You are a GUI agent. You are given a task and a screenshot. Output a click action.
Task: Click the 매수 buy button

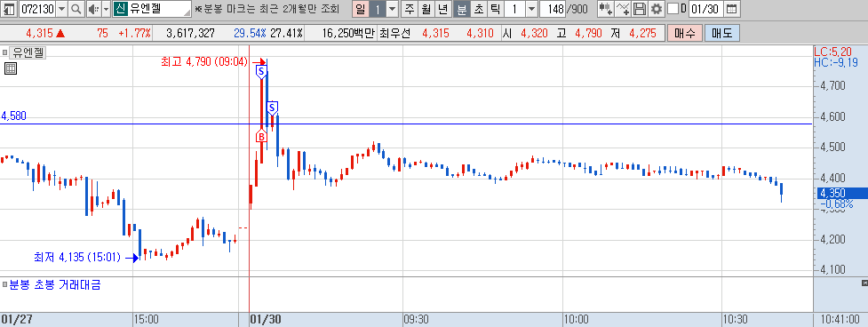point(684,33)
